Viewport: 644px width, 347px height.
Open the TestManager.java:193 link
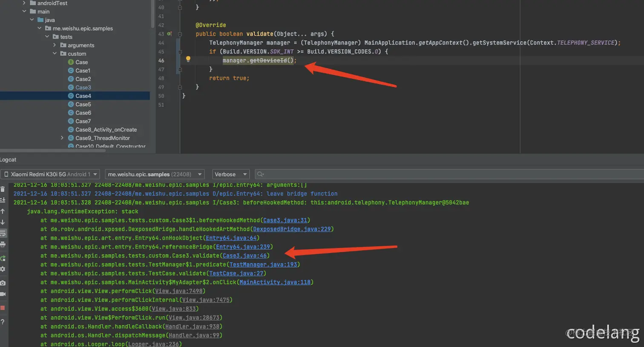263,265
